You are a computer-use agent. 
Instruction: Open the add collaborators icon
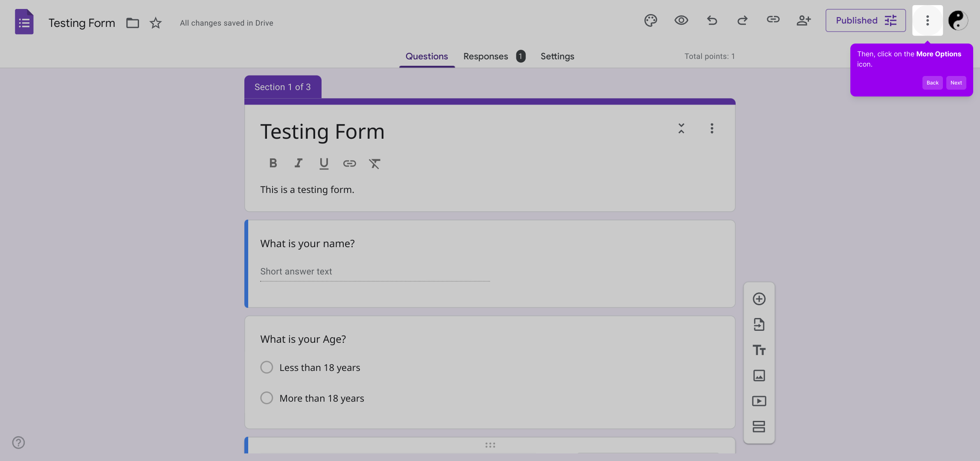[803, 20]
